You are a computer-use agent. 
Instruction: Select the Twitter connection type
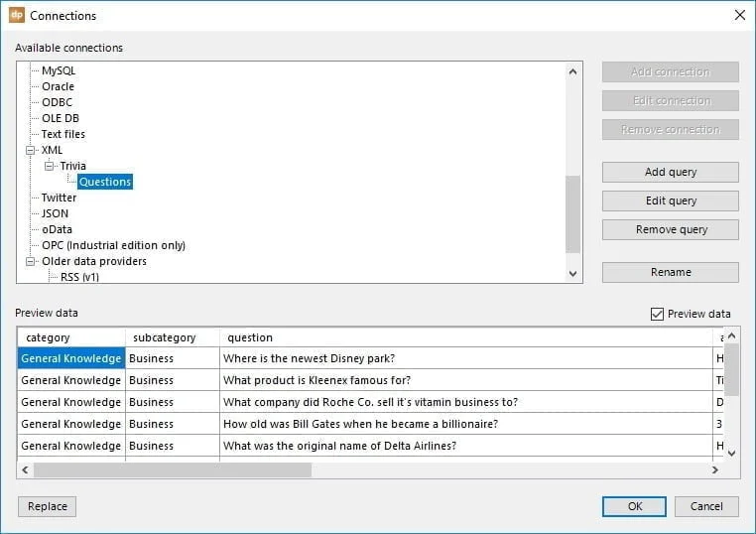[x=59, y=198]
